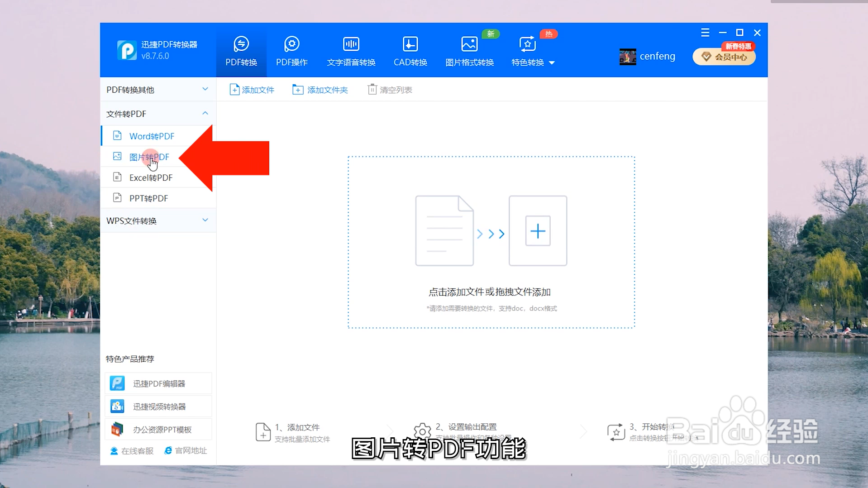Select 图片转PDF in the sidebar
Viewport: 868px width, 488px height.
pyautogui.click(x=149, y=157)
